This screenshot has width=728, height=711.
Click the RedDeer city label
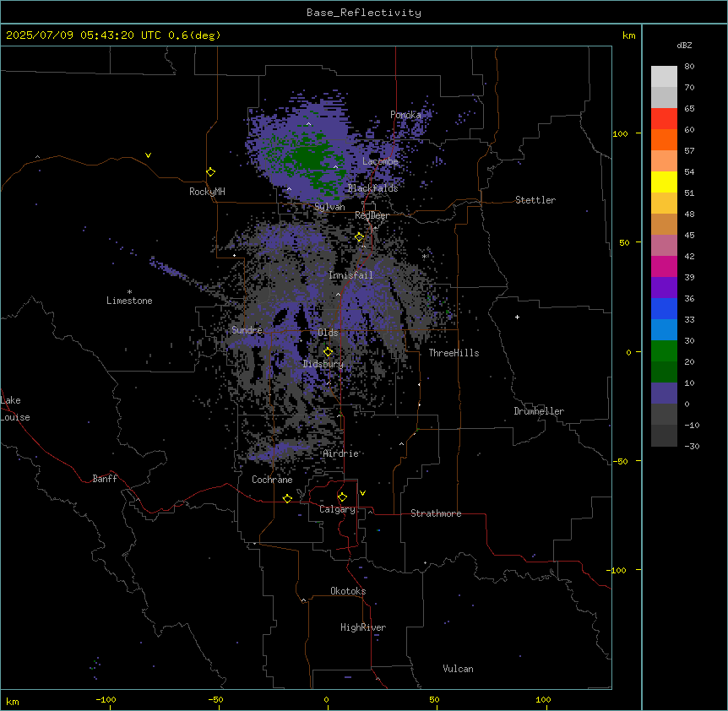pyautogui.click(x=372, y=215)
